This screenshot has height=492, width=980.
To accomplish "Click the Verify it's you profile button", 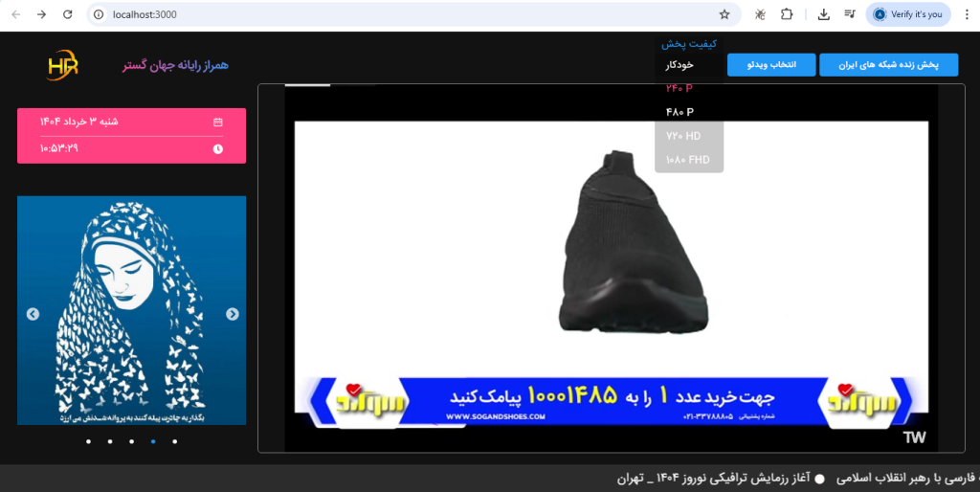I will pyautogui.click(x=908, y=14).
